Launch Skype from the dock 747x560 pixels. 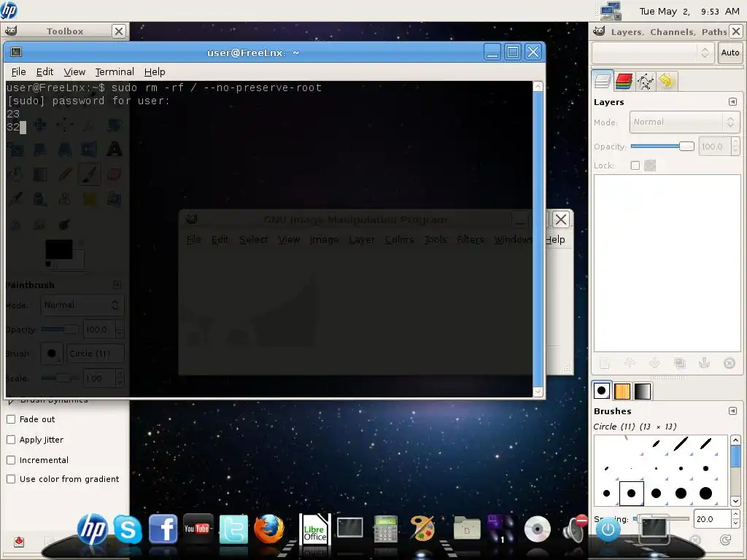(128, 529)
